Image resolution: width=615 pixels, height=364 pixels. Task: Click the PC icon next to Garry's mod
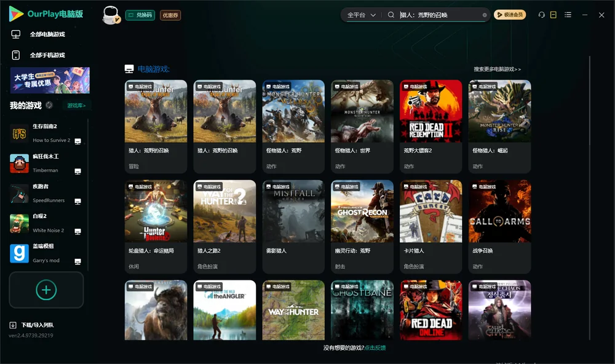pyautogui.click(x=77, y=262)
